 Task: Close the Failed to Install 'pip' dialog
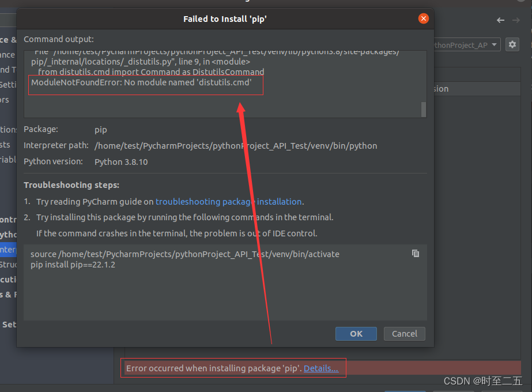click(424, 18)
